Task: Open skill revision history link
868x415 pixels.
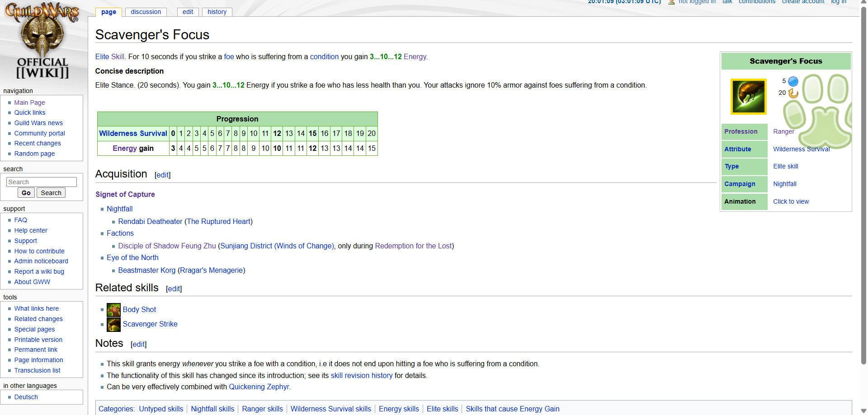Action: coord(362,375)
